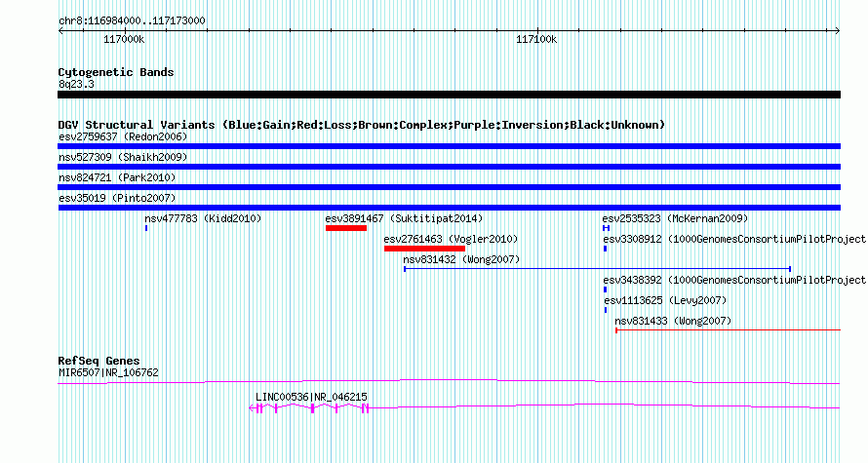
Task: Click blue marker under esv1113625
Action: click(606, 310)
